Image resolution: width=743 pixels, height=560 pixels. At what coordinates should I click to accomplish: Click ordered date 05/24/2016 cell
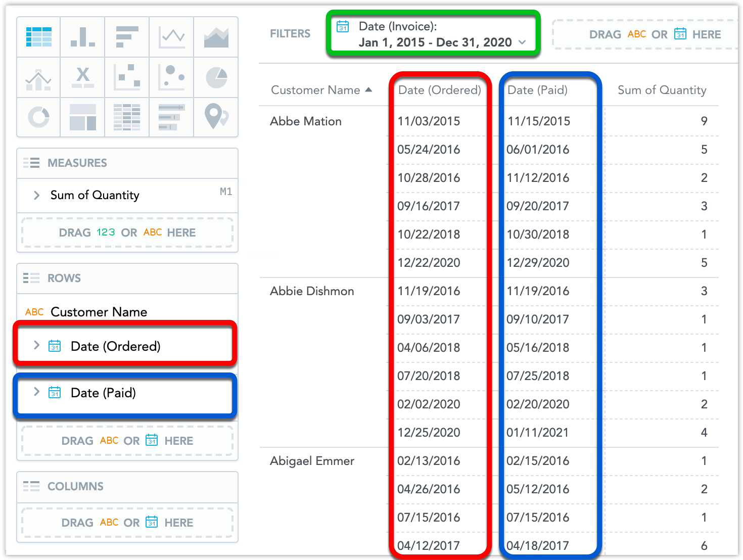429,150
